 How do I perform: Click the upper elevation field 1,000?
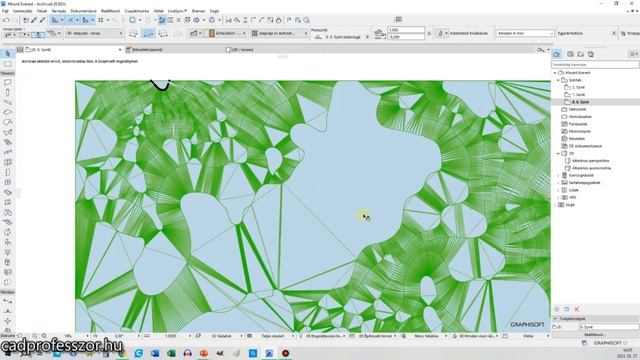(406, 30)
